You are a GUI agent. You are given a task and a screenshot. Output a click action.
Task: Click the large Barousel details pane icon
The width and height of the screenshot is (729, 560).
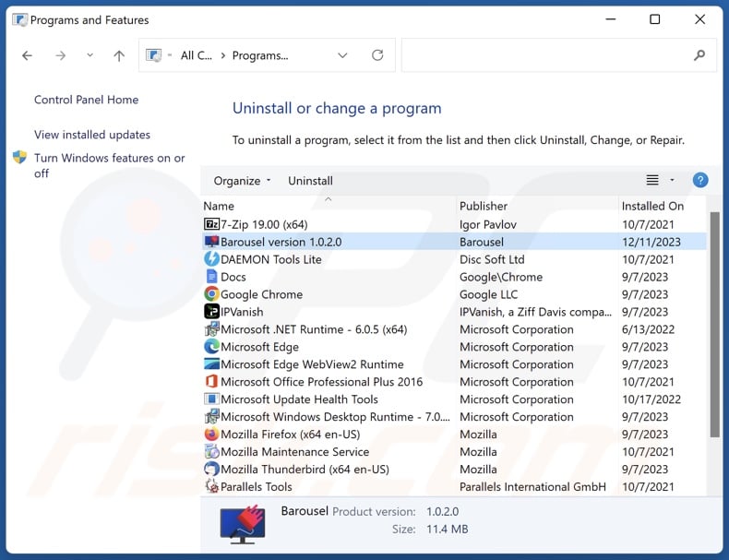pos(242,524)
